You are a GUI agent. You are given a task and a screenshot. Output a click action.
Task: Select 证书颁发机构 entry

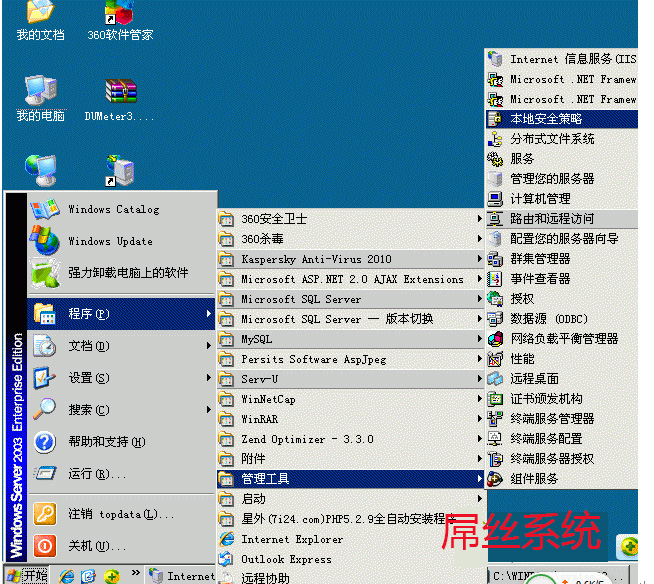(x=561, y=399)
